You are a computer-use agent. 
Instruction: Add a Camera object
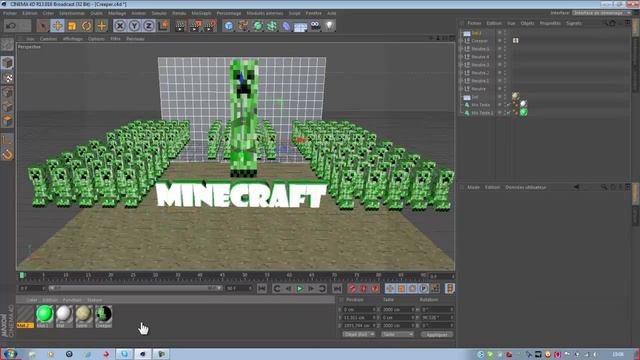pyautogui.click(x=315, y=26)
